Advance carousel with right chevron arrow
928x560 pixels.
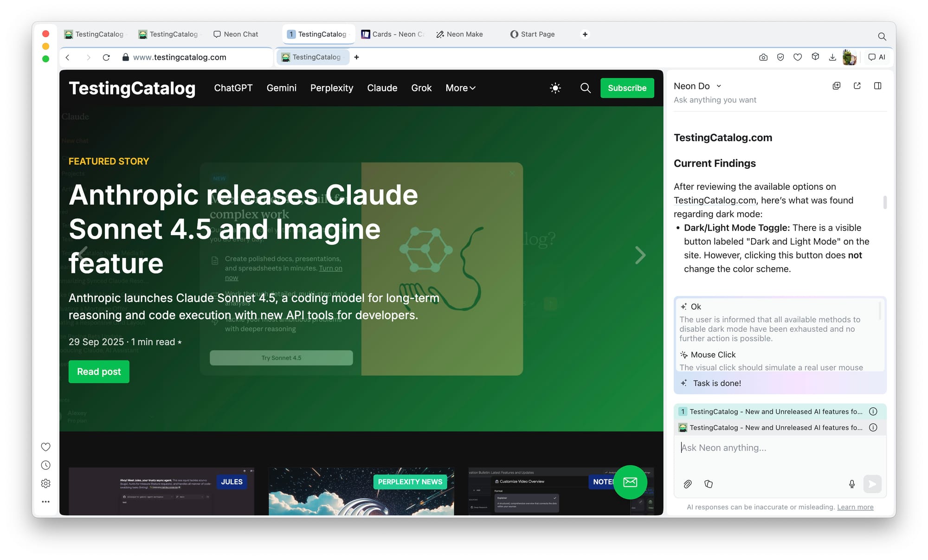[640, 255]
